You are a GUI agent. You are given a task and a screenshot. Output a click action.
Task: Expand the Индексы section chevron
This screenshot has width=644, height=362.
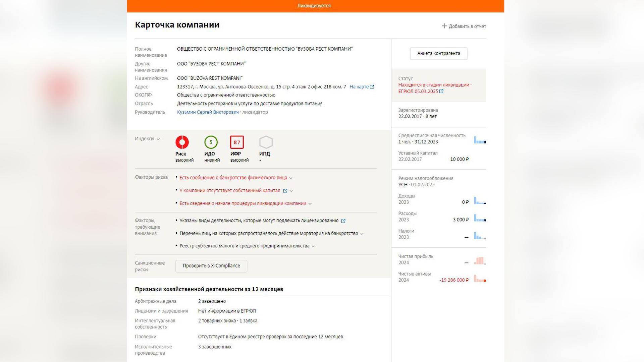(158, 139)
